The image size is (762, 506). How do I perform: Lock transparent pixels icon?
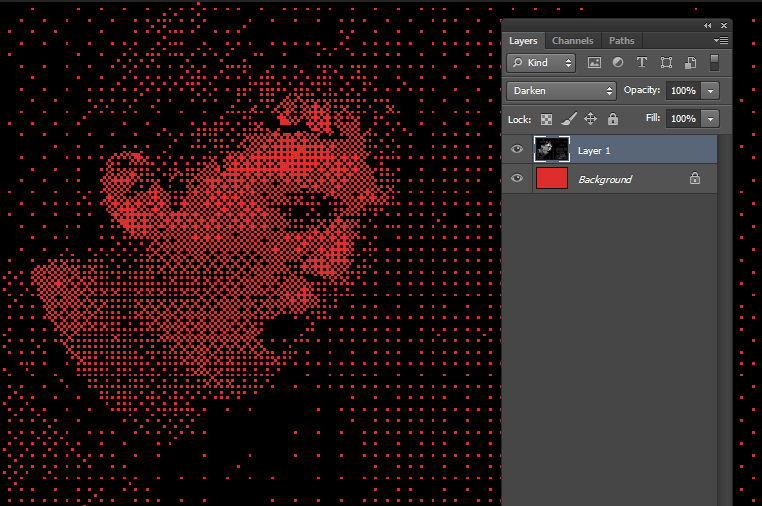click(546, 119)
